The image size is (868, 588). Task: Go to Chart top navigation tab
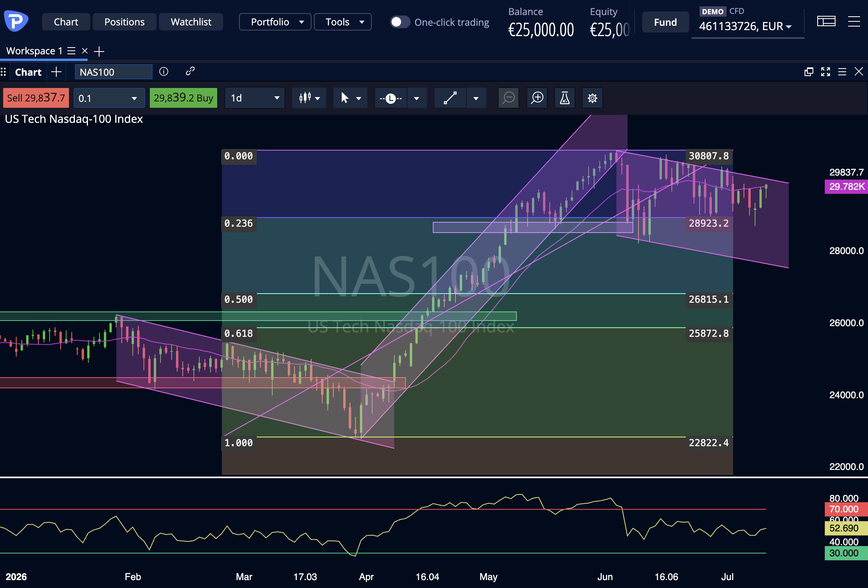pos(66,22)
